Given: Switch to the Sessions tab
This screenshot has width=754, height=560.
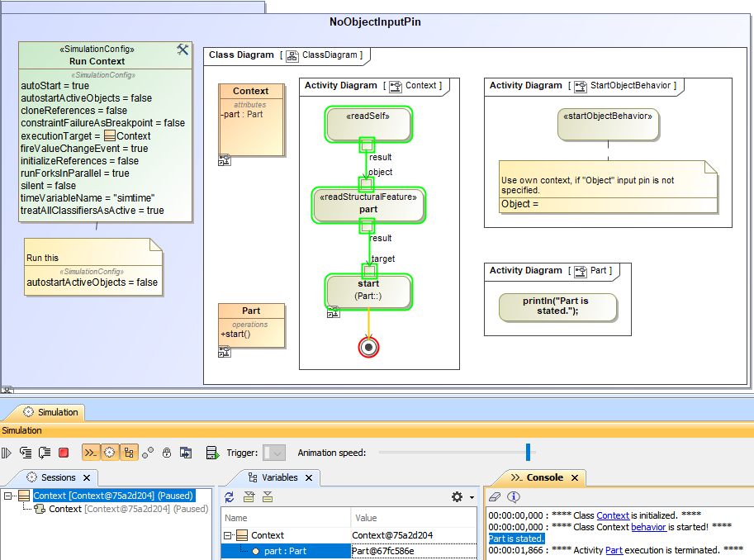Looking at the screenshot, I should click(x=58, y=477).
